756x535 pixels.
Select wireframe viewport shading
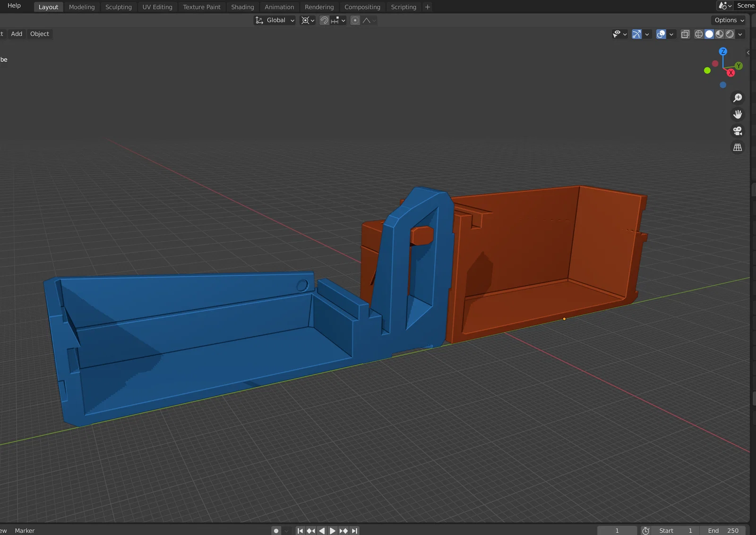tap(699, 34)
